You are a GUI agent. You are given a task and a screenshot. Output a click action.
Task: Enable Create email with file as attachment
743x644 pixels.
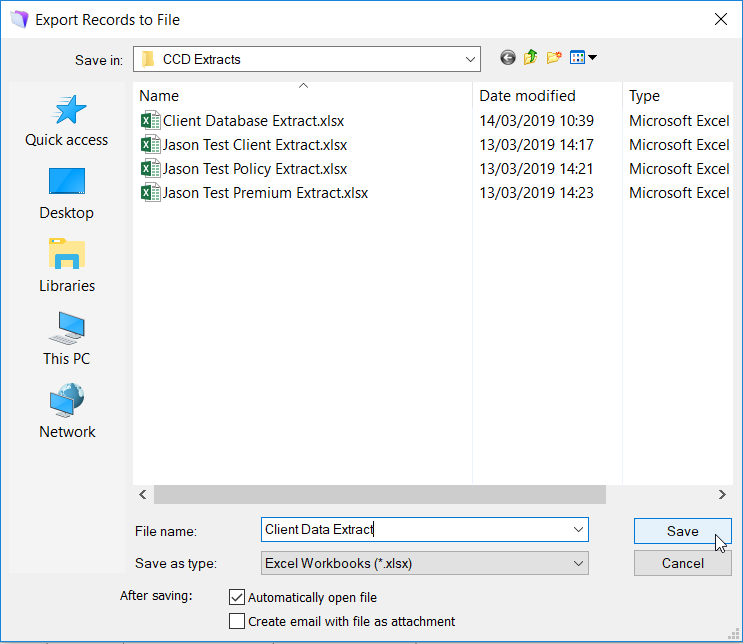point(237,621)
